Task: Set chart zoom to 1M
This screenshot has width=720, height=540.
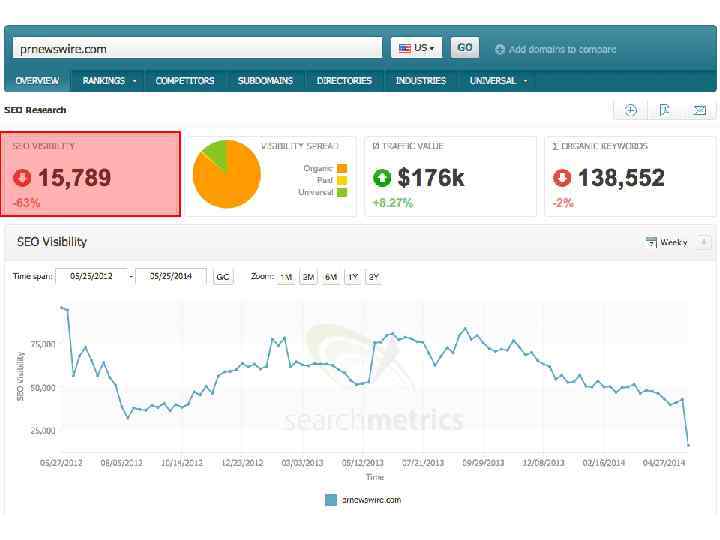Action: tap(287, 277)
